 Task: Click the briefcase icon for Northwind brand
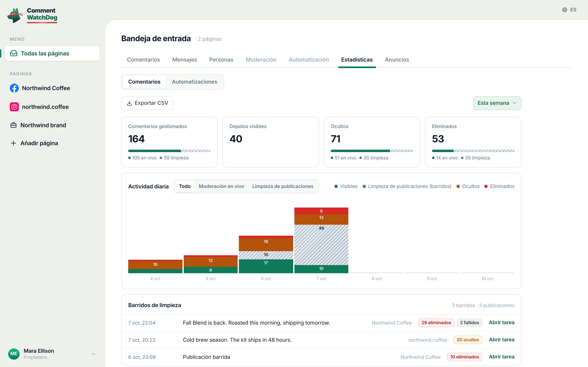14,125
